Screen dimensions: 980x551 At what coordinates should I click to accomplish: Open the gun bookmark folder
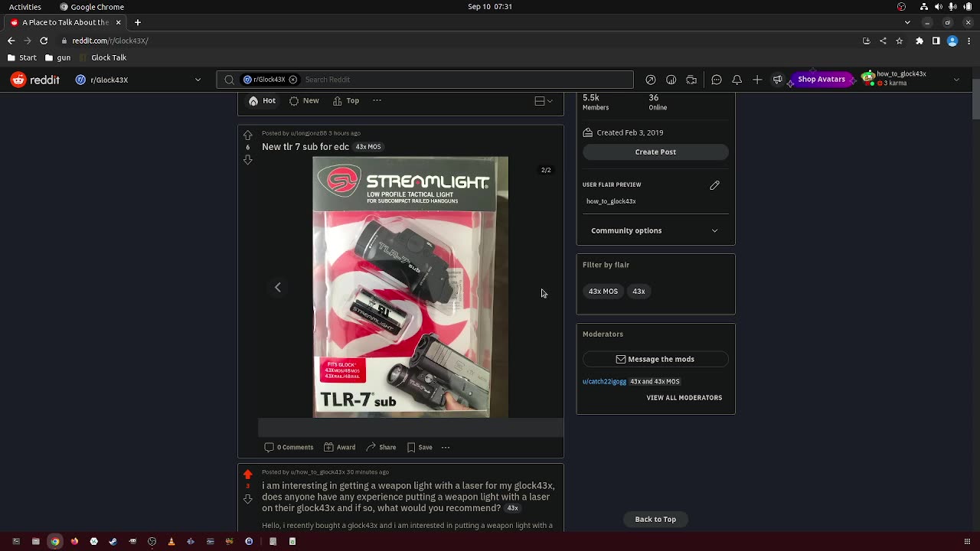click(58, 57)
